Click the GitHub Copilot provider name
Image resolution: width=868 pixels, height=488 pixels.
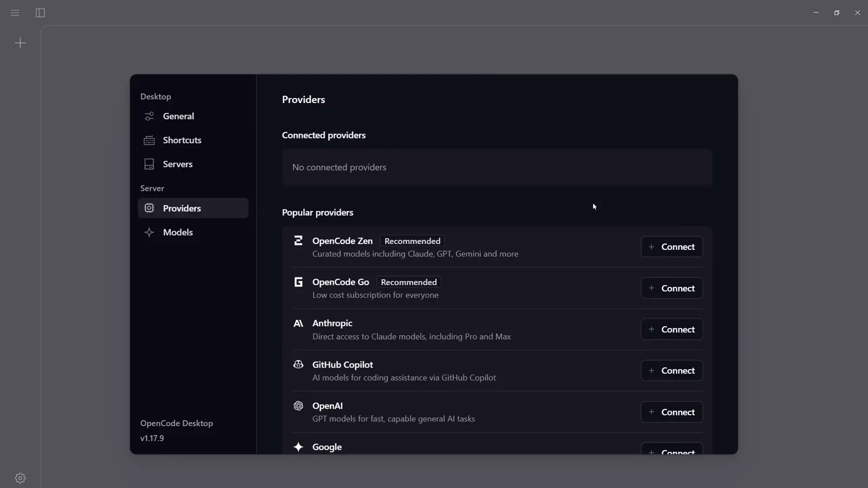click(x=342, y=364)
